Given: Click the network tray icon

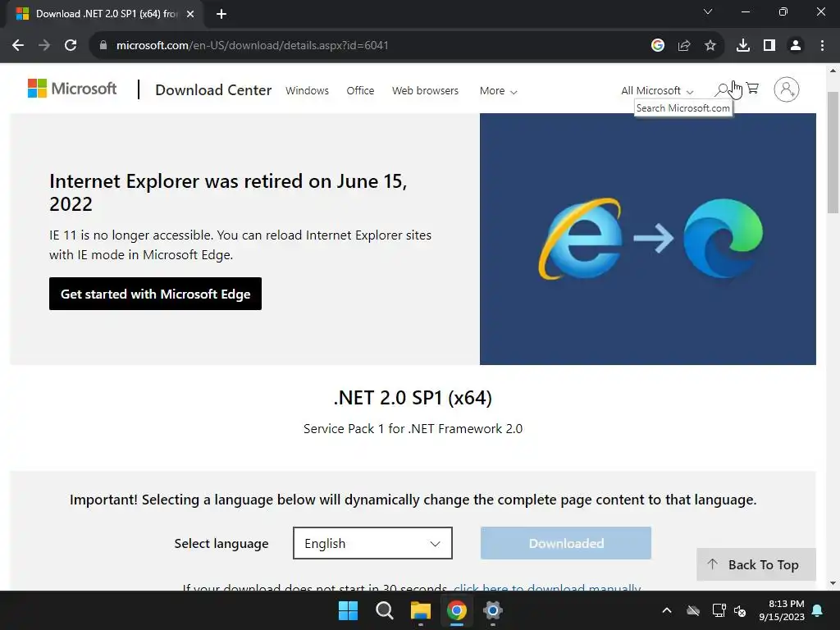Looking at the screenshot, I should [x=719, y=610].
